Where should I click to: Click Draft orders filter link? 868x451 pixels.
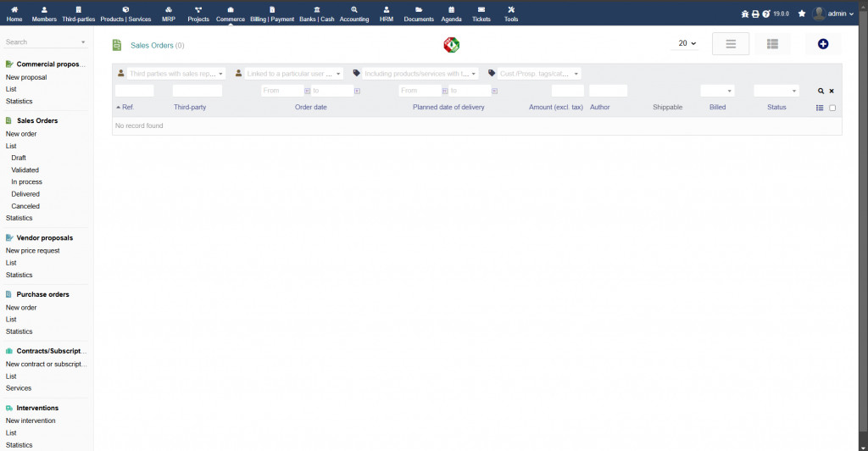point(19,158)
